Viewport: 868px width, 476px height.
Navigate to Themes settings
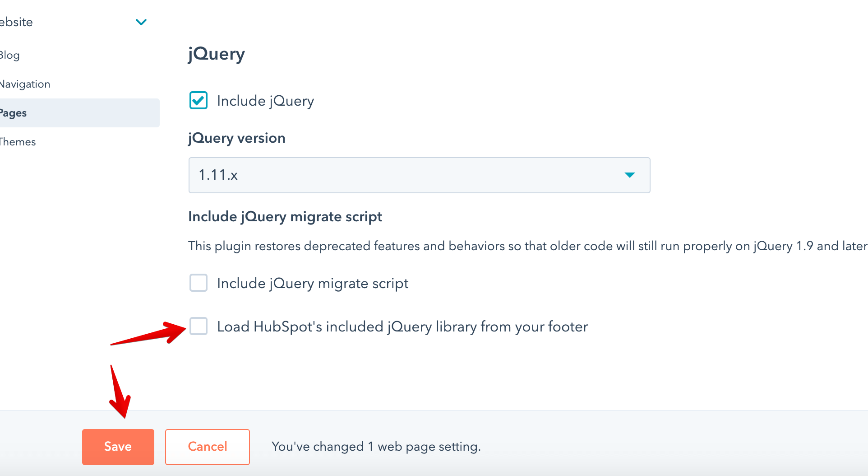[x=18, y=141]
